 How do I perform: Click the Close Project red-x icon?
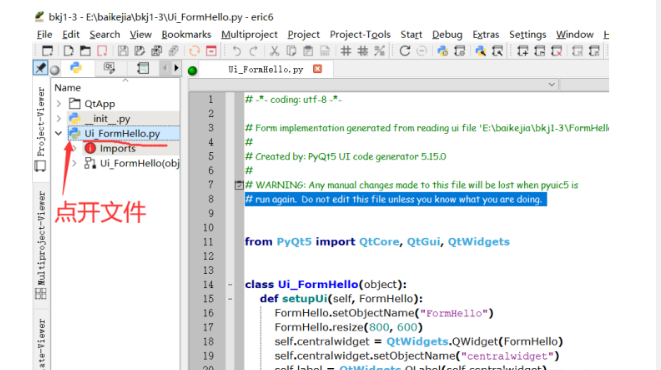(x=556, y=51)
